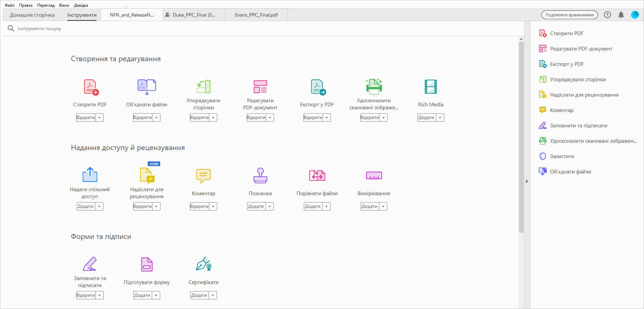The image size is (644, 309).
Task: Open the Редагувати PDF-документ icon in the main grid
Action: (260, 87)
